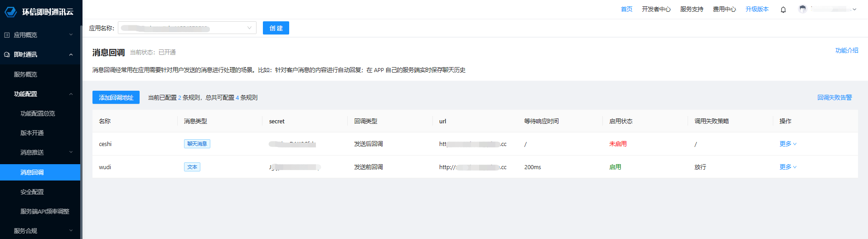This screenshot has width=868, height=239.
Task: Click the 升级版本 link
Action: 756,10
